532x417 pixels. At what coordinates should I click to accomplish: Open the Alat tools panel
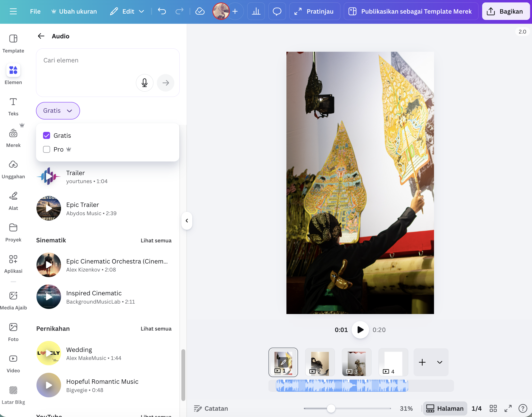[13, 201]
